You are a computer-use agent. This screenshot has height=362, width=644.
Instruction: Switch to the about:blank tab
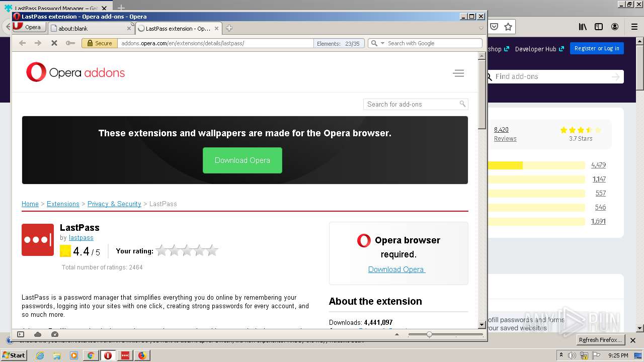point(91,29)
